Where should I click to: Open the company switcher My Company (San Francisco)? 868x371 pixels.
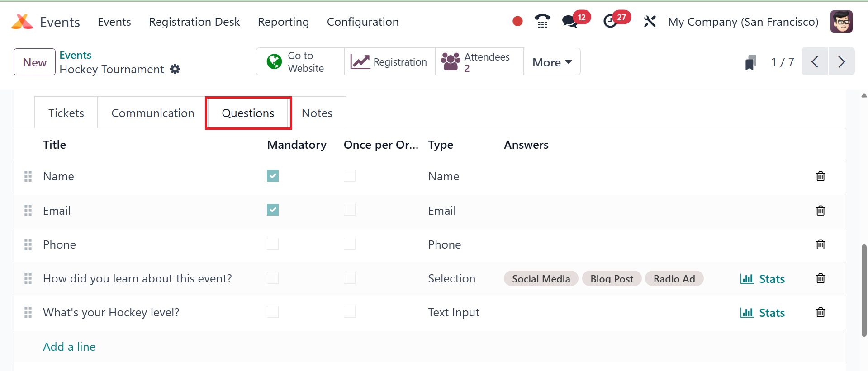(743, 22)
